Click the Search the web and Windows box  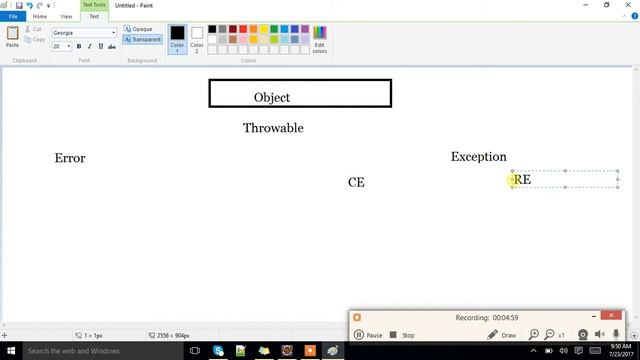click(x=103, y=351)
